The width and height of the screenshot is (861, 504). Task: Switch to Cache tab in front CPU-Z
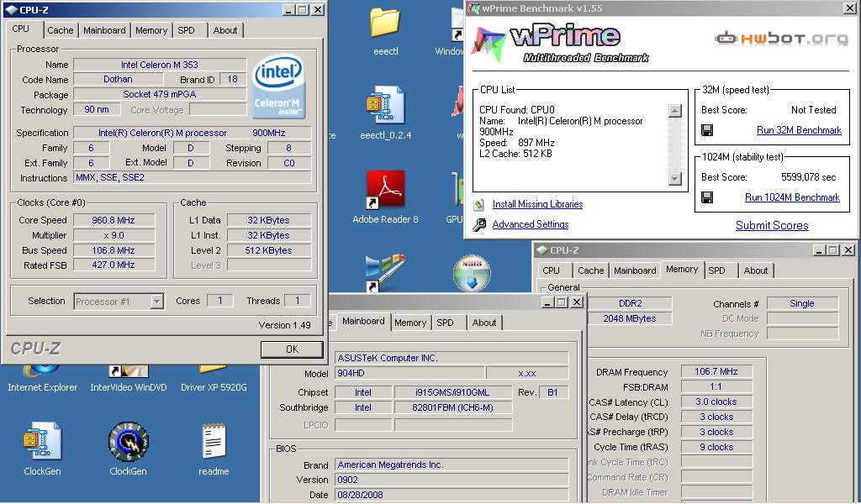[x=61, y=30]
